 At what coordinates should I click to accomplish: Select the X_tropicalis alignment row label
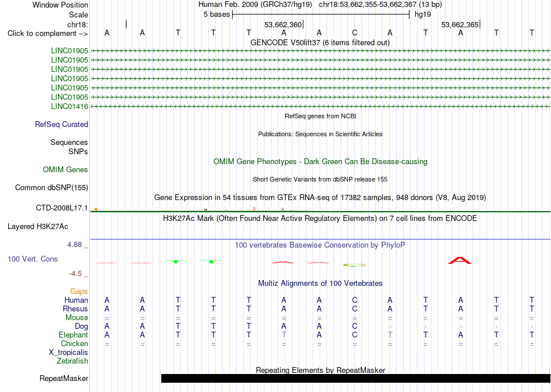click(68, 353)
